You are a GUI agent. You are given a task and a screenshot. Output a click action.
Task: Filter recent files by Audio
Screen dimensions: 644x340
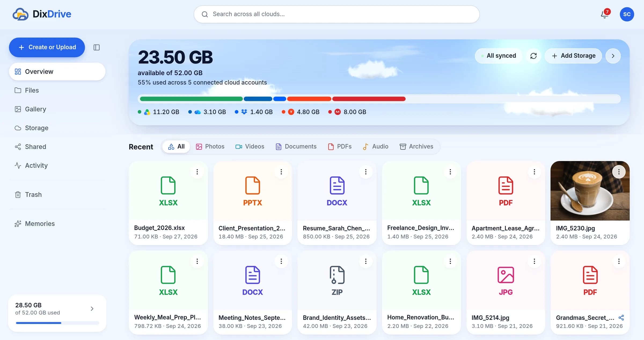[x=376, y=147]
